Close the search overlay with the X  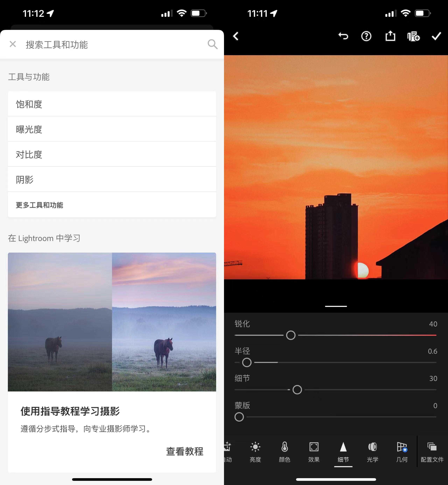coord(13,44)
